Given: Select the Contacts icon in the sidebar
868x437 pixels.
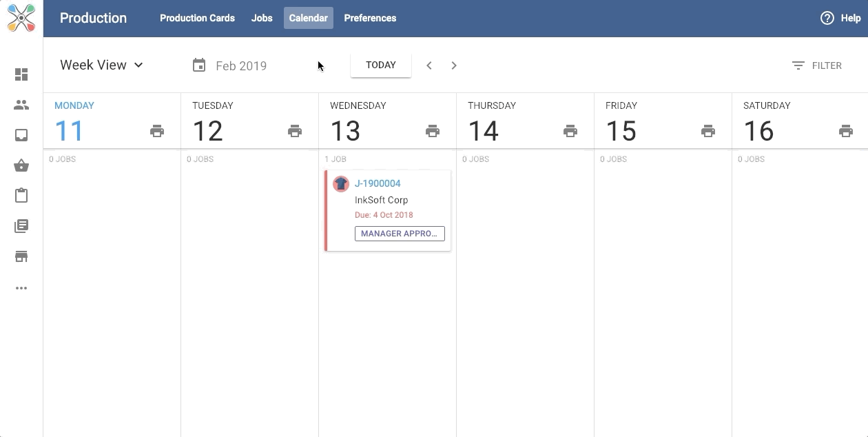Looking at the screenshot, I should click(x=21, y=105).
